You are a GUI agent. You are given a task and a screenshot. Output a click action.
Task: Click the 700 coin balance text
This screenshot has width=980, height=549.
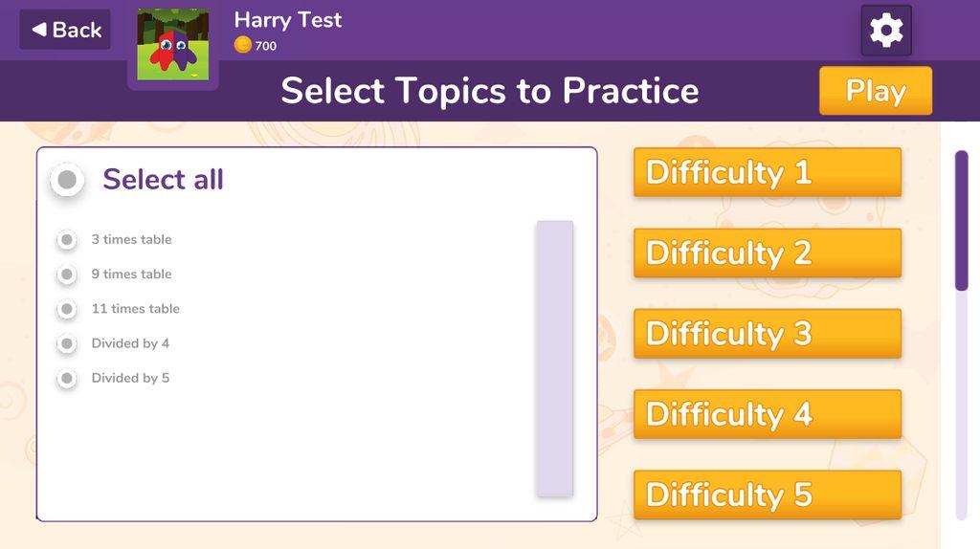pos(266,46)
